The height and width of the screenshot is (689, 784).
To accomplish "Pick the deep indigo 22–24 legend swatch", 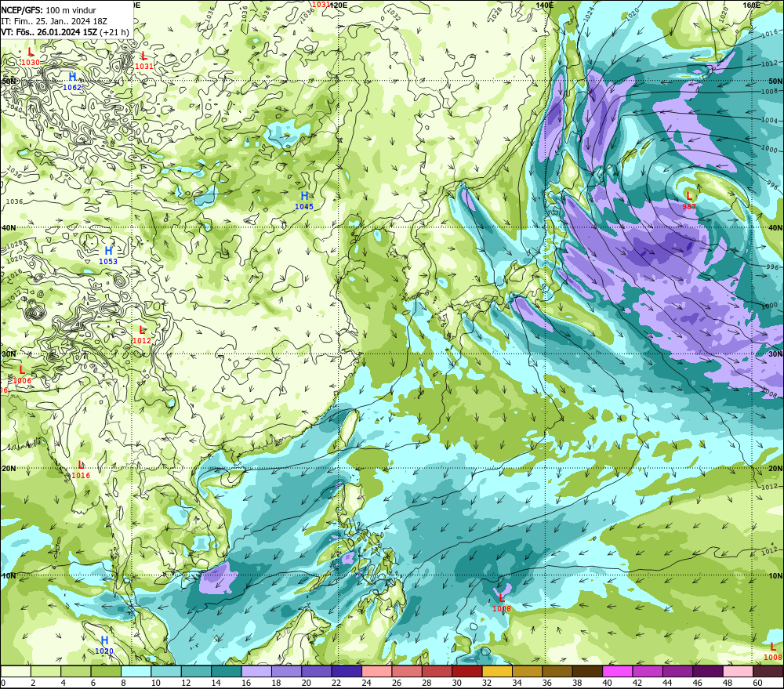I will [347, 671].
